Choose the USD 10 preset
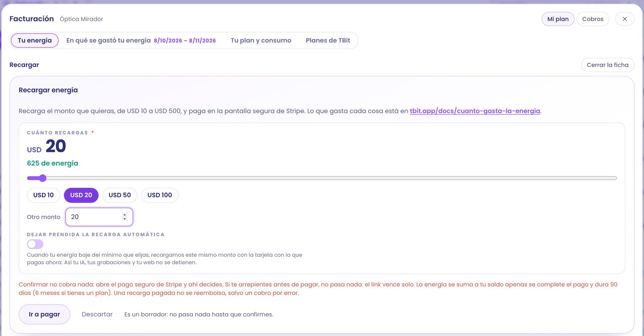Screen dimensions: 644x336 pos(43,195)
